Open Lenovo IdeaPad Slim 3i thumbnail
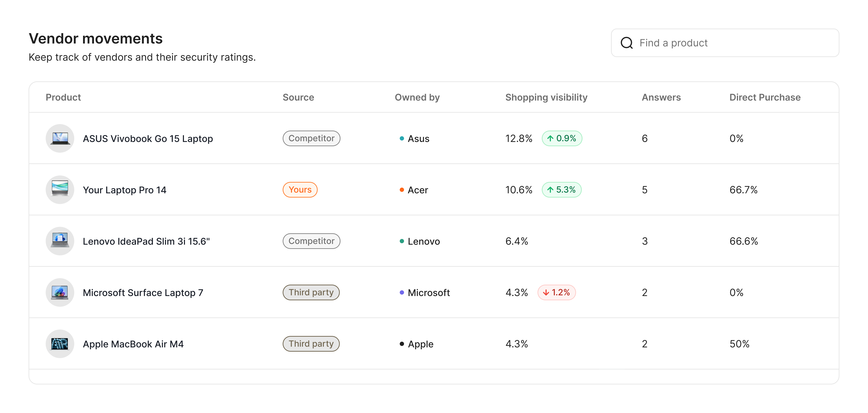This screenshot has height=413, width=868. click(60, 241)
